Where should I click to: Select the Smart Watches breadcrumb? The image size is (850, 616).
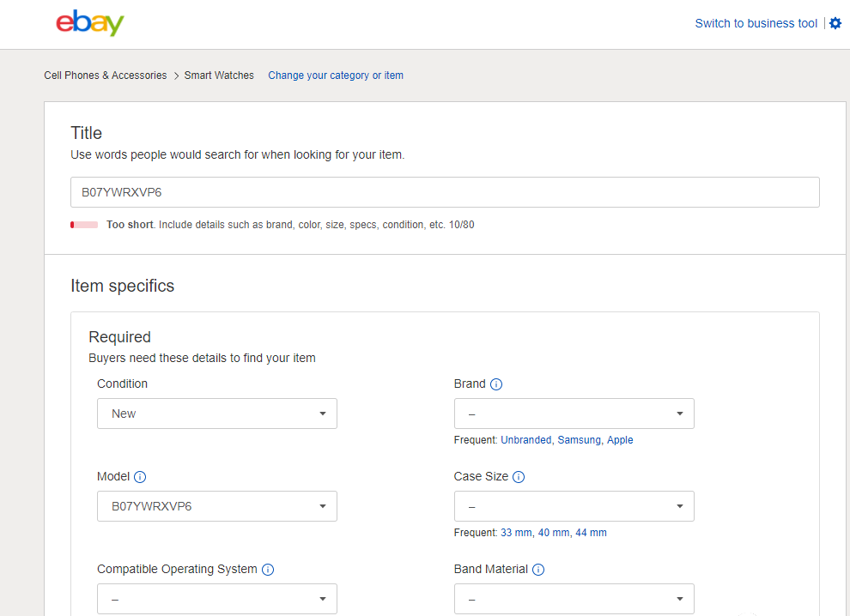219,75
